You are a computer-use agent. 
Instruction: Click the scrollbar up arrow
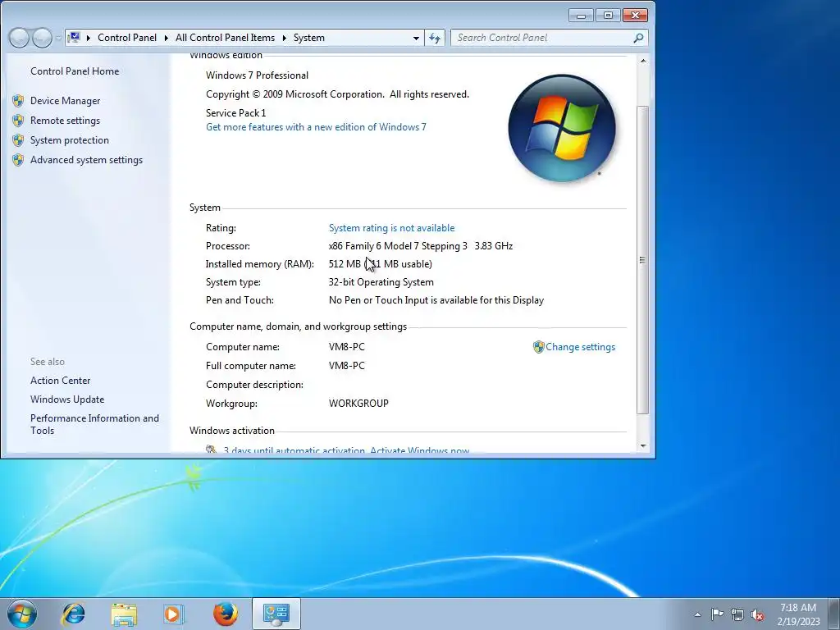(643, 61)
